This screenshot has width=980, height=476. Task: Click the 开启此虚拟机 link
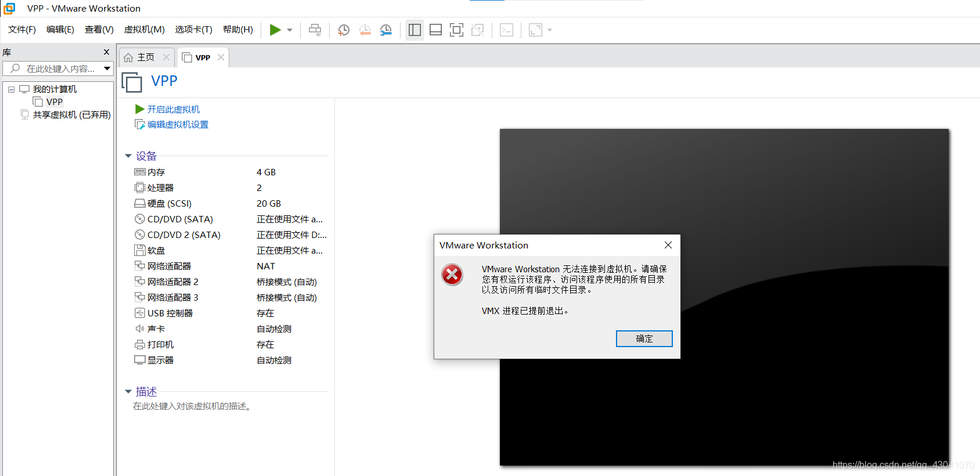[173, 109]
